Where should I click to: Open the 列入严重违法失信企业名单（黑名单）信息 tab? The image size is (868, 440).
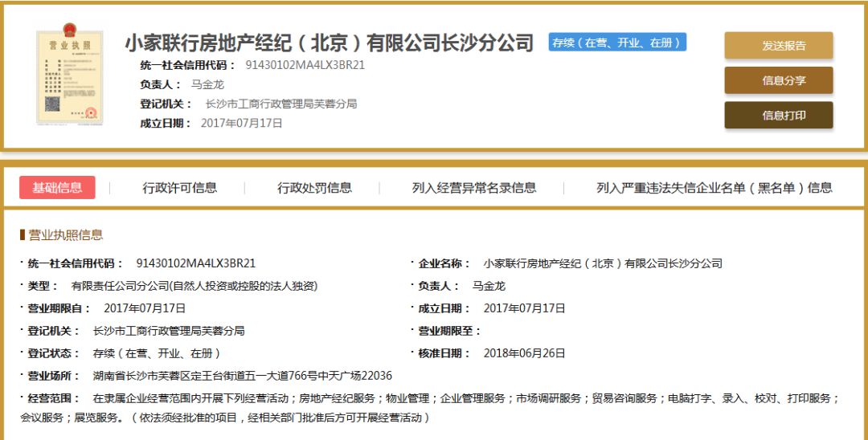(714, 188)
